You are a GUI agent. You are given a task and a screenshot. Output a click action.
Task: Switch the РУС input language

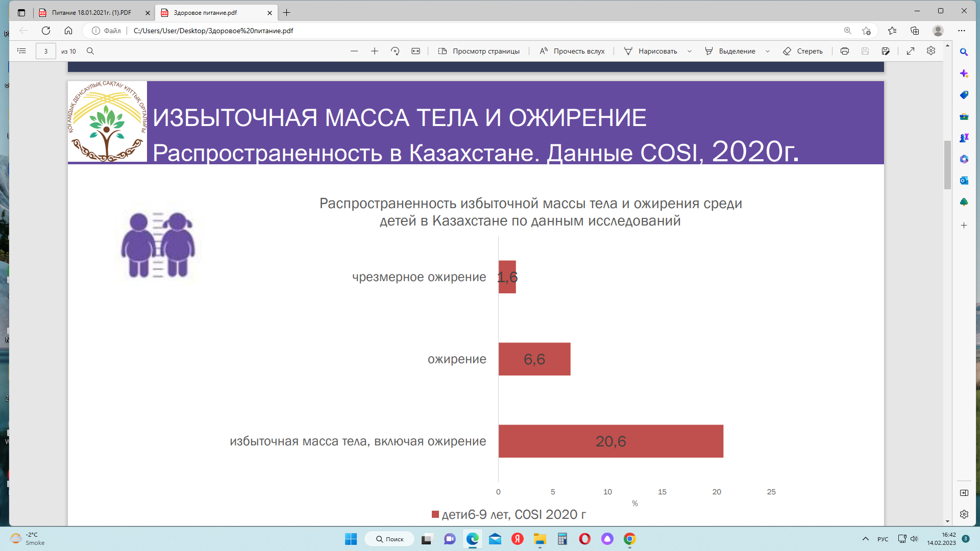tap(883, 539)
